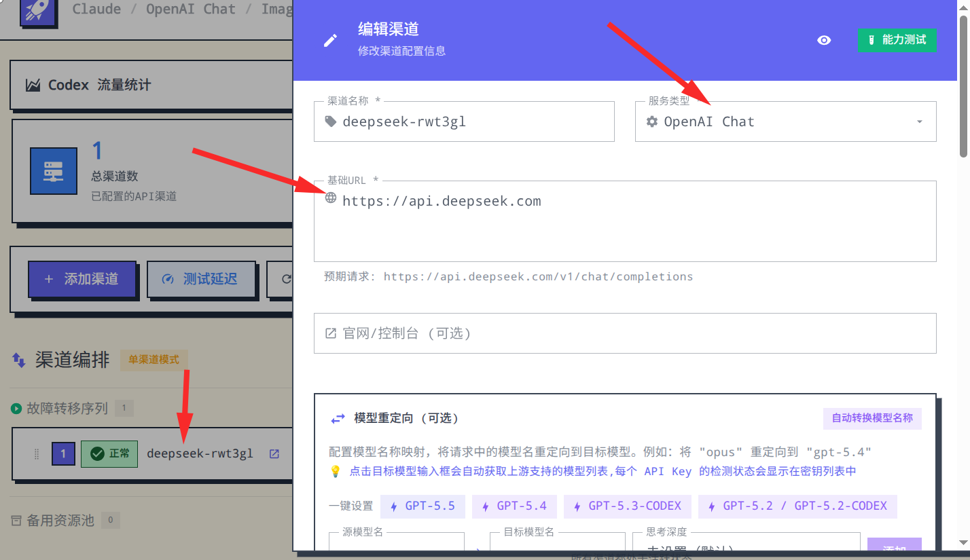Click the 修改渠道配置信息 subtitle
Screen dimensions: 970x560
(x=402, y=52)
